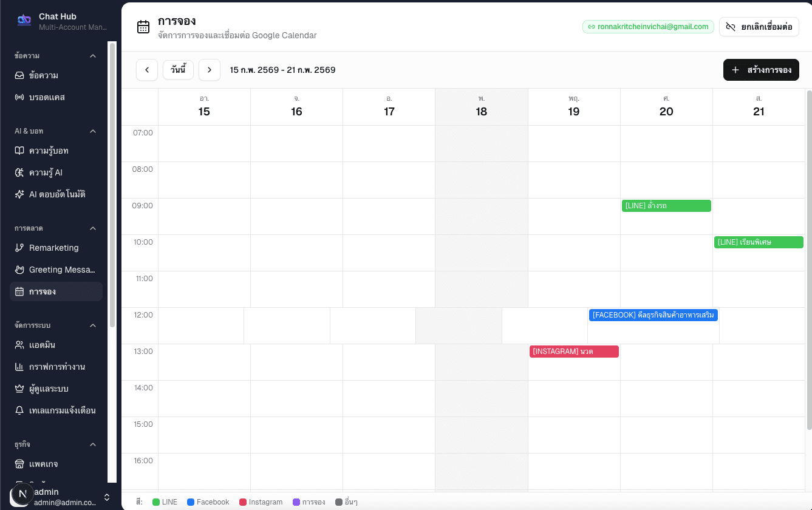Open the แพคเกจ packages page
The height and width of the screenshot is (510, 812).
[20, 463]
